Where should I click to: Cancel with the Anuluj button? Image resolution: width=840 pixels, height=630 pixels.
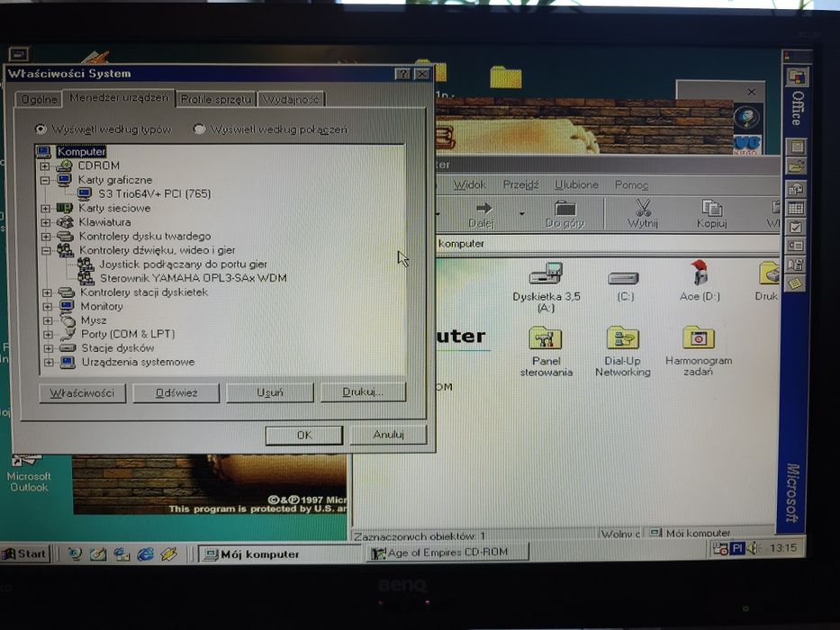388,435
